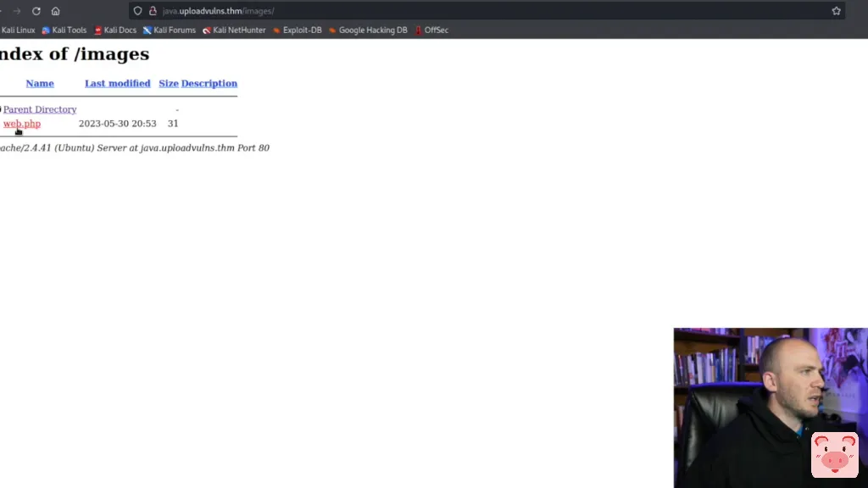The image size is (868, 488).
Task: Open the Kali Docs bookmark
Action: pyautogui.click(x=115, y=30)
